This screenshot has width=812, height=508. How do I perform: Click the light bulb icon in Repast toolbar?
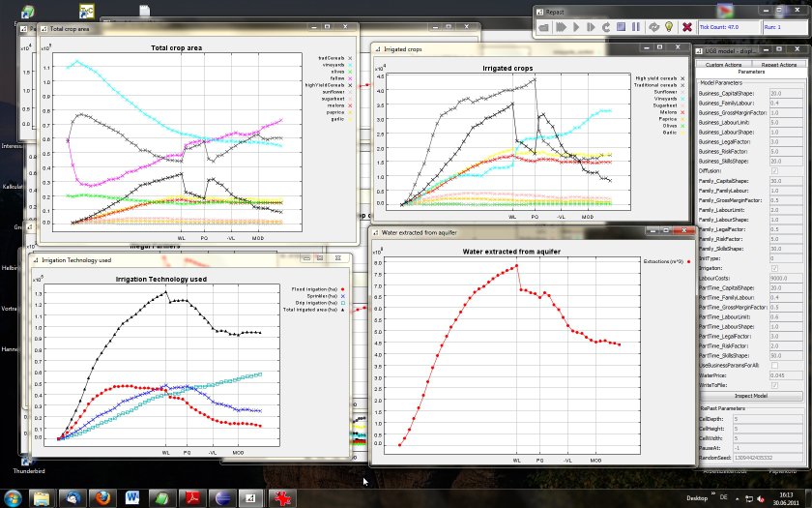pos(668,27)
